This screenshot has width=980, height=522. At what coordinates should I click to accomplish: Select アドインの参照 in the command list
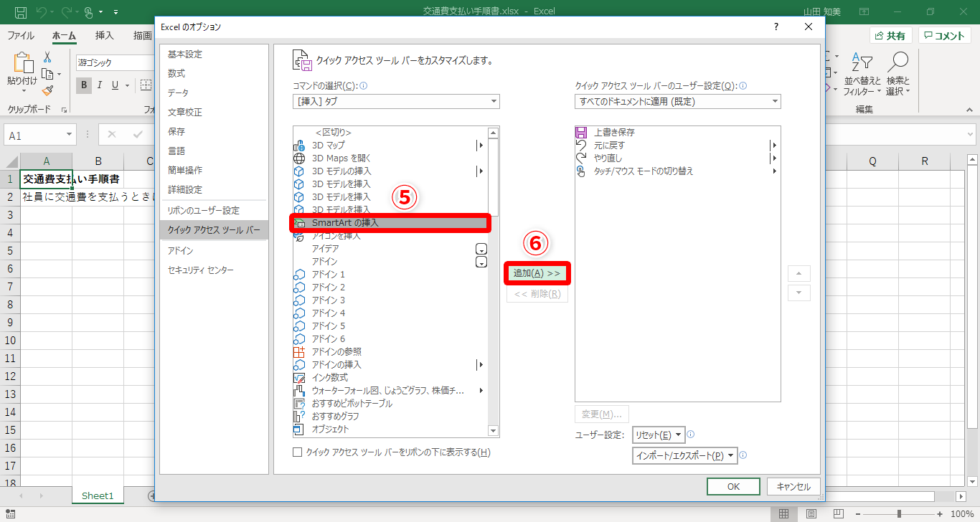coord(390,352)
